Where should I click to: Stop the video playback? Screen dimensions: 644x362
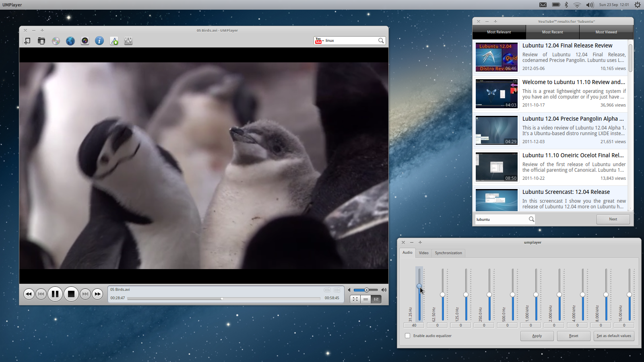tap(71, 294)
